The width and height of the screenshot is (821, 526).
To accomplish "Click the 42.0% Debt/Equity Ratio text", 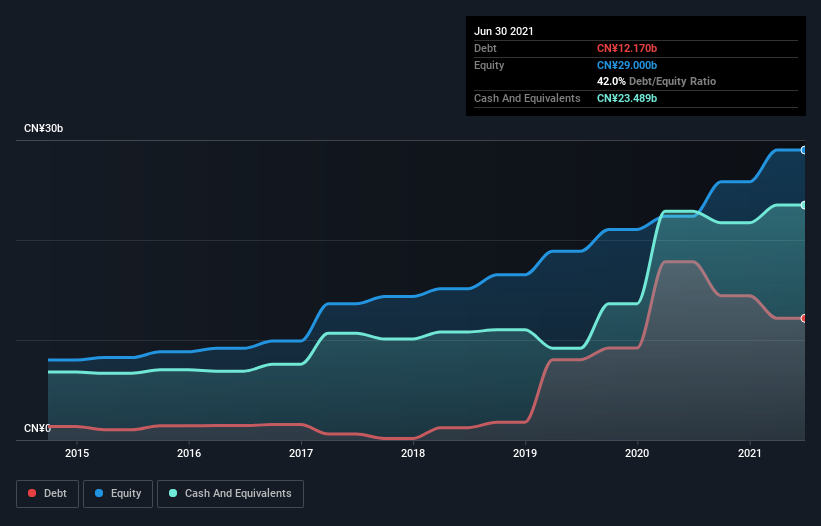I will [657, 82].
